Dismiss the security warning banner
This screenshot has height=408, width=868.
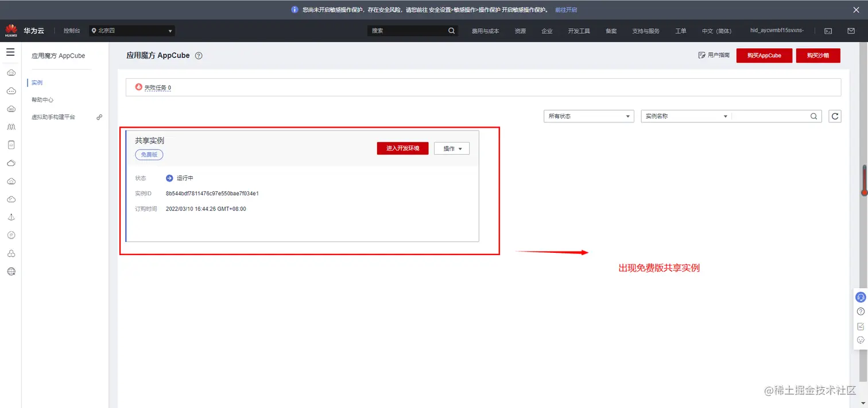(856, 10)
